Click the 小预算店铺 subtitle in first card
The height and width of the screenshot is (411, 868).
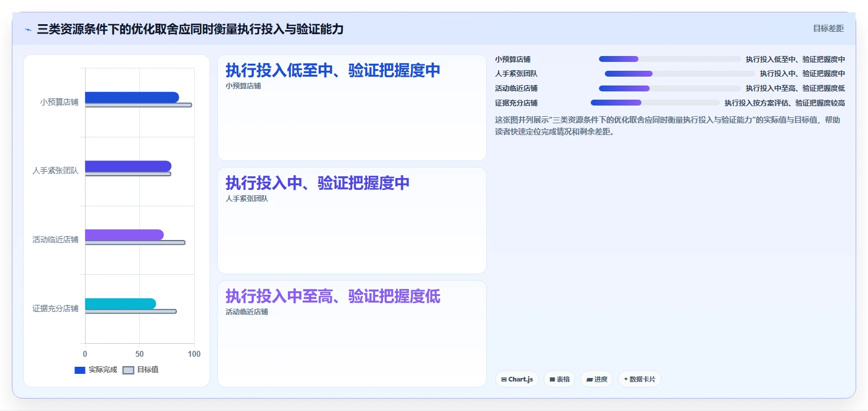243,86
